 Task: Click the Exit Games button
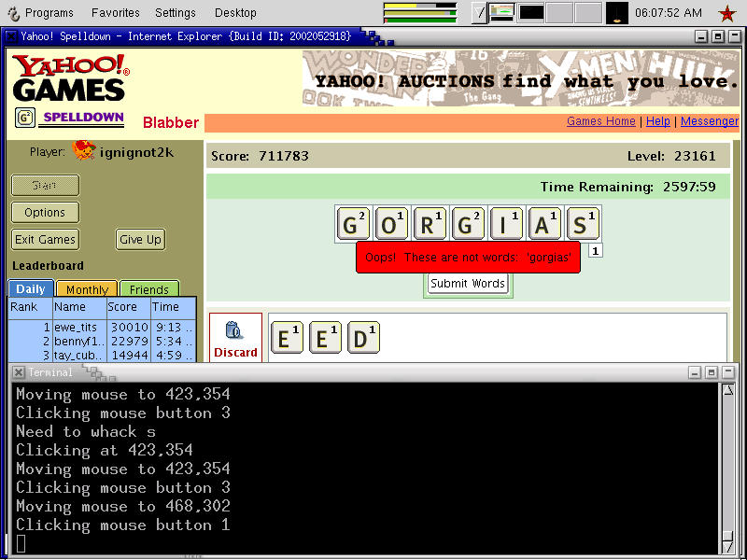45,240
